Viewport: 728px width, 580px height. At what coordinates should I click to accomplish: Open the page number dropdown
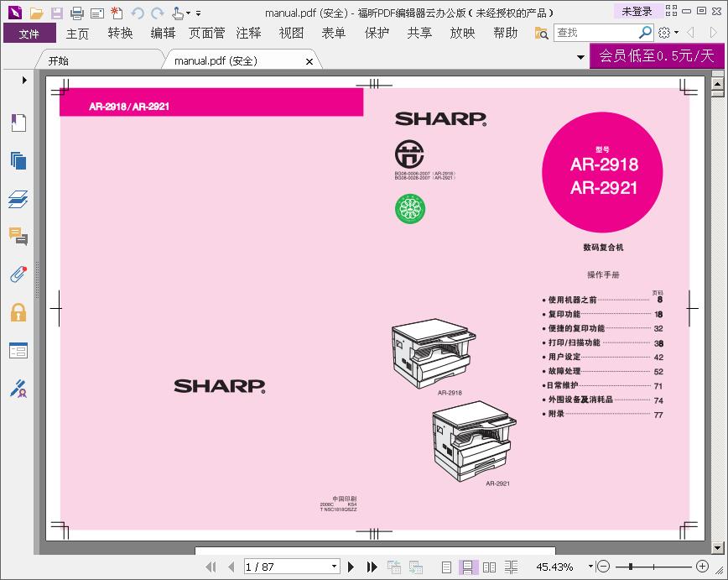click(x=335, y=567)
